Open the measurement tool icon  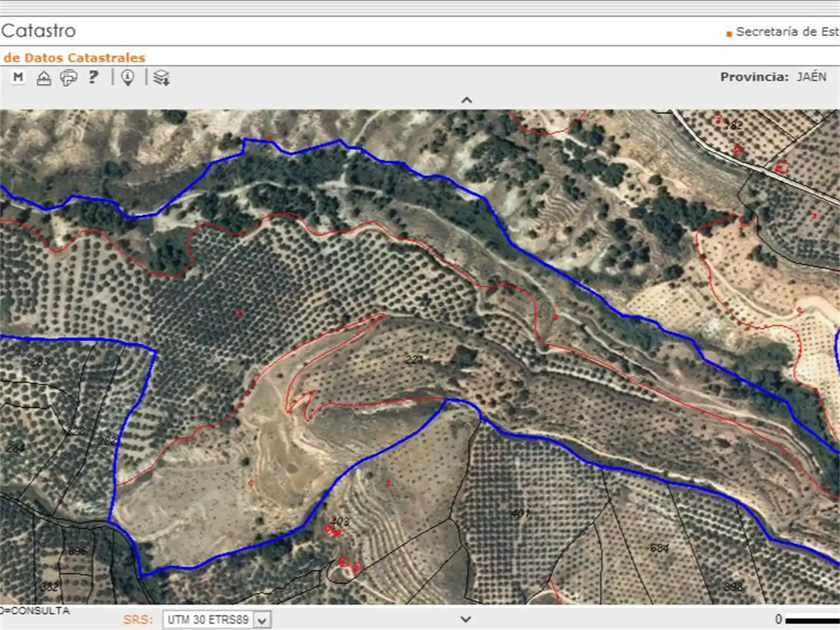(44, 78)
